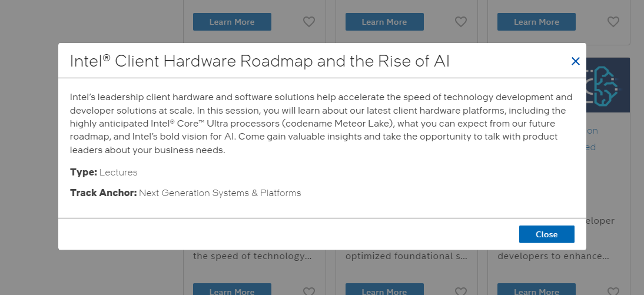The width and height of the screenshot is (644, 295).
Task: Close the dialog with the X icon
Action: point(575,61)
